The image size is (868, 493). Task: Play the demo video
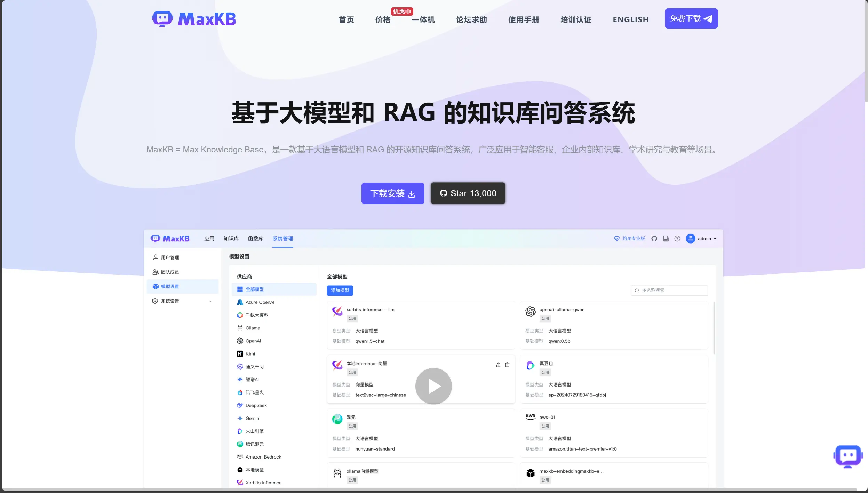(433, 386)
